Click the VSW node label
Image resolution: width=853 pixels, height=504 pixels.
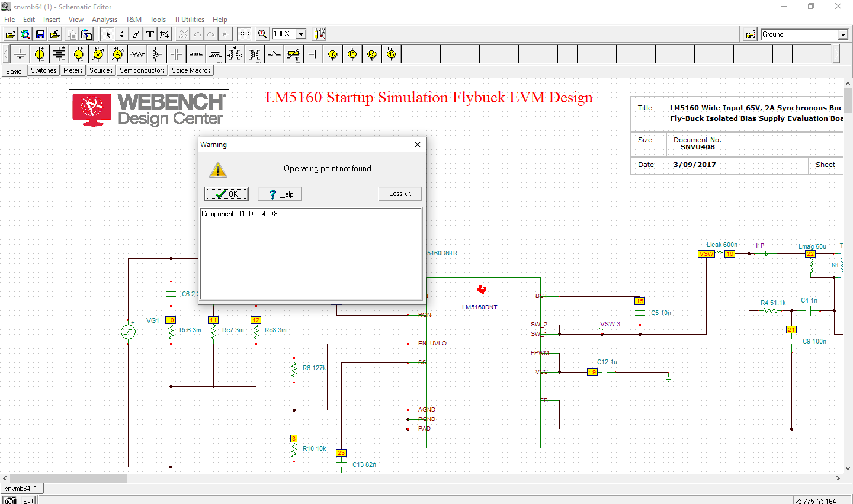tap(706, 253)
